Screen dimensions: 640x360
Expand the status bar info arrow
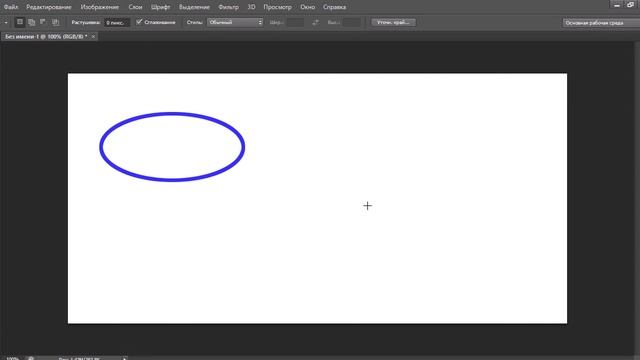point(125,358)
